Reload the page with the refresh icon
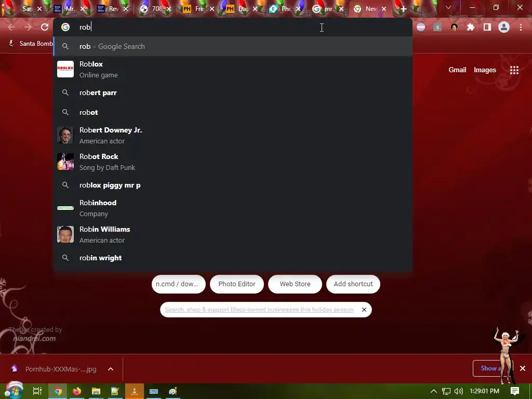The width and height of the screenshot is (532, 399). (x=45, y=27)
